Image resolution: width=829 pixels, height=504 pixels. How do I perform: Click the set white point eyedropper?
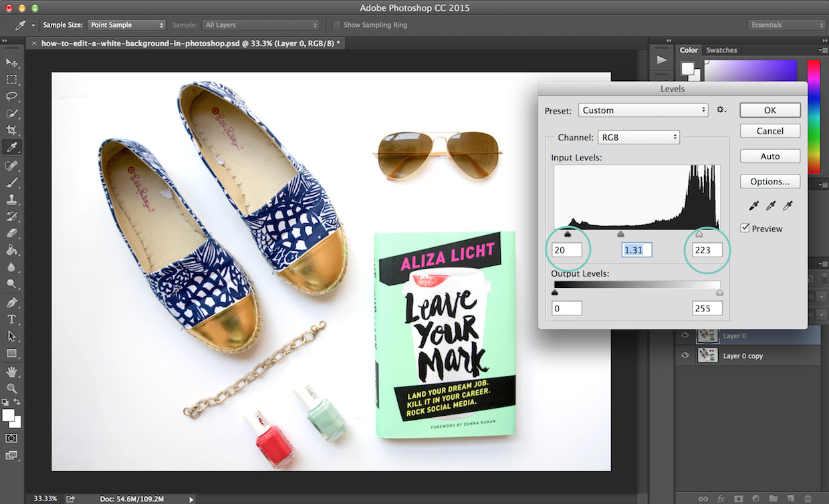coord(788,206)
